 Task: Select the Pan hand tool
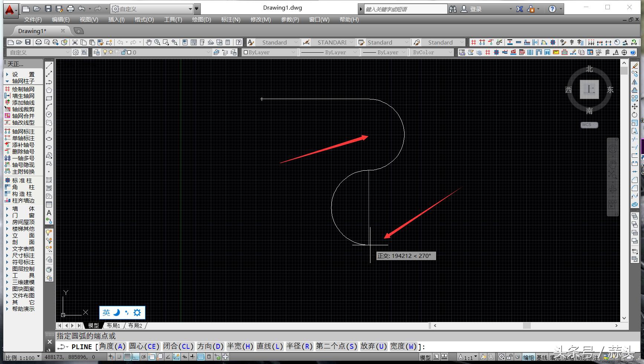[148, 42]
